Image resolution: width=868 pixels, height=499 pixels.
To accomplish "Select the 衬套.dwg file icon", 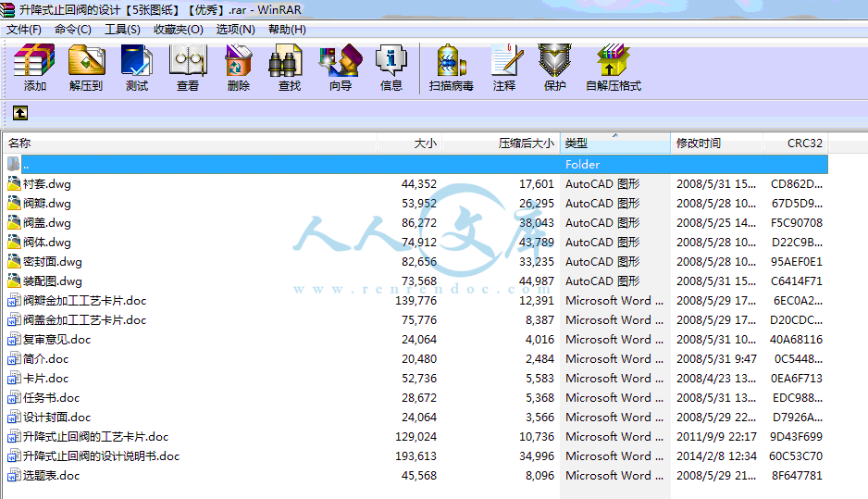I will coord(14,183).
